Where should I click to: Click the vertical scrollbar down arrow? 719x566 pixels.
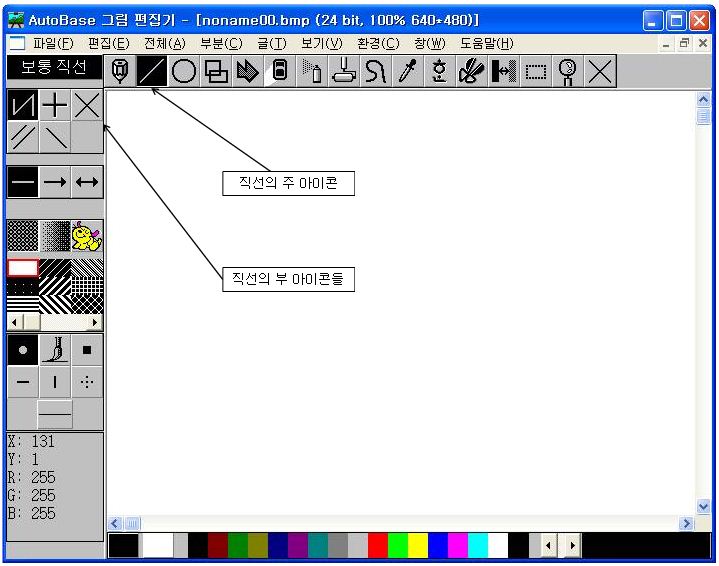tap(703, 508)
